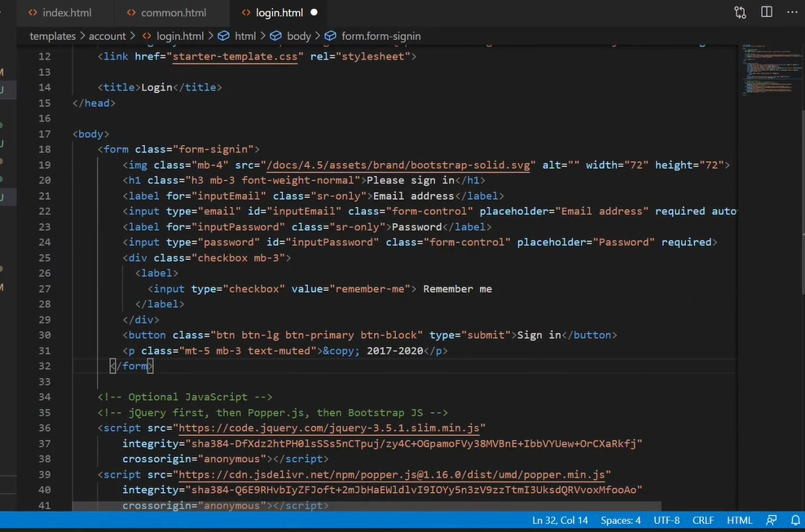Viewport: 805px width, 532px height.
Task: Open Go to Line via Ln 32, Col 14
Action: (560, 521)
